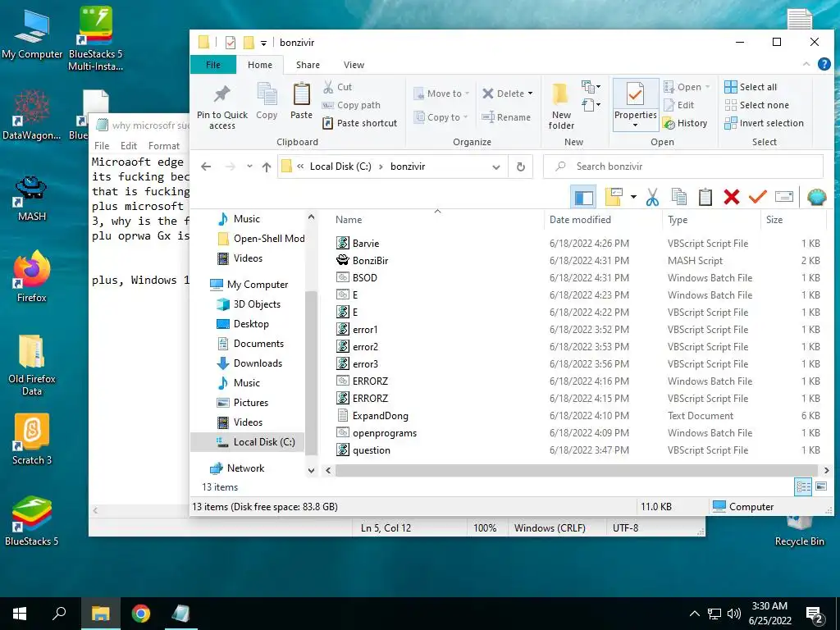Click the Properties ribbon button
Image resolution: width=840 pixels, height=630 pixels.
[636, 105]
